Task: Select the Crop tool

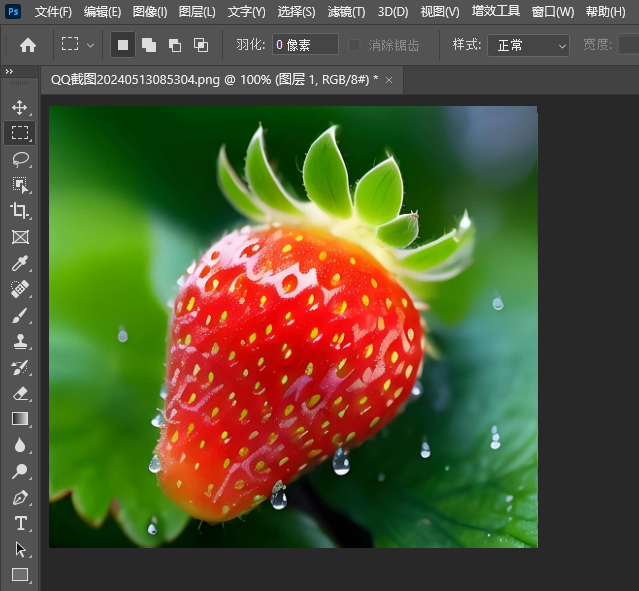Action: tap(20, 211)
